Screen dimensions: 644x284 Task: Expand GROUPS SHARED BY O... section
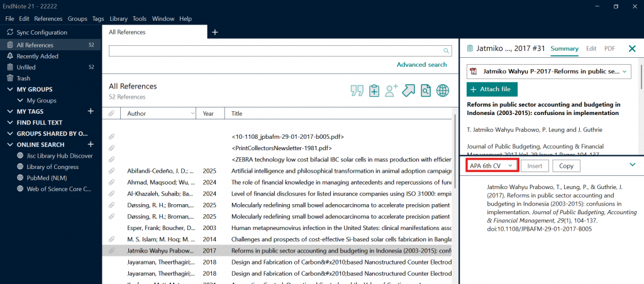(10, 134)
